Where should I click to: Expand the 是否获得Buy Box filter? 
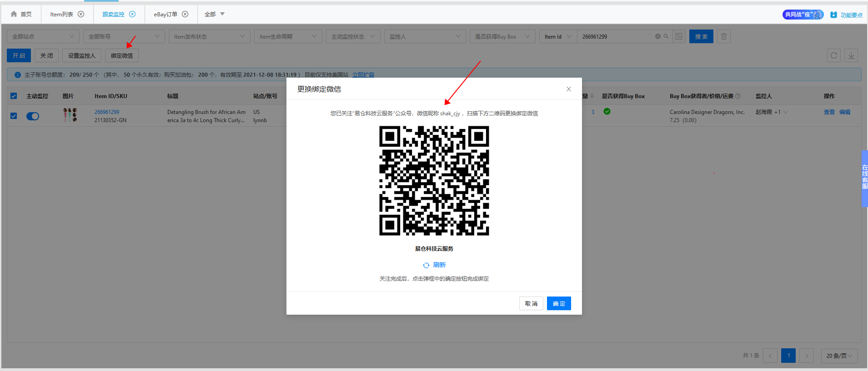coord(502,36)
